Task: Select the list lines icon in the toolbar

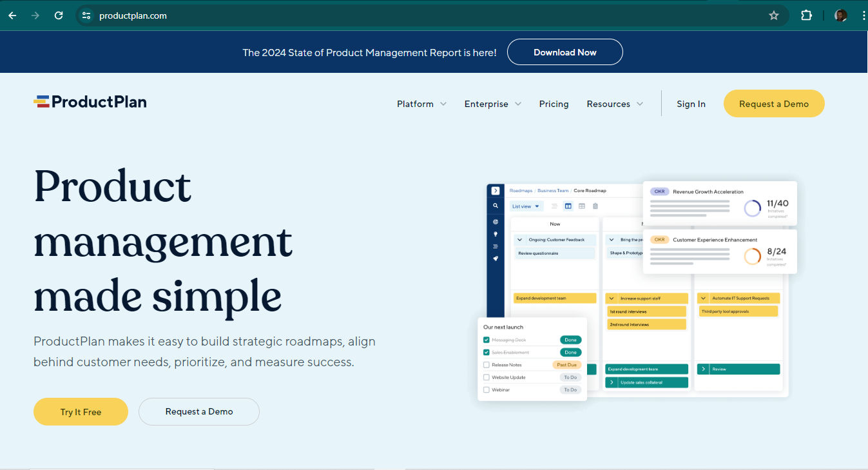Action: tap(554, 206)
